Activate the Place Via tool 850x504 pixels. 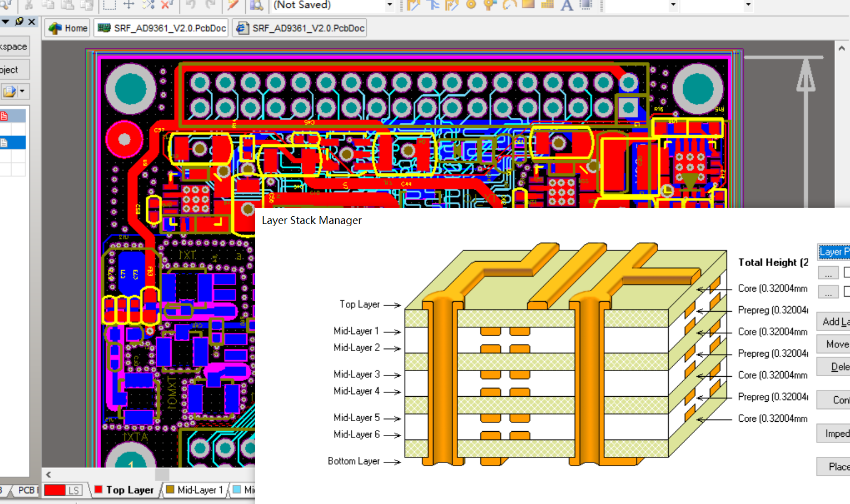[490, 5]
